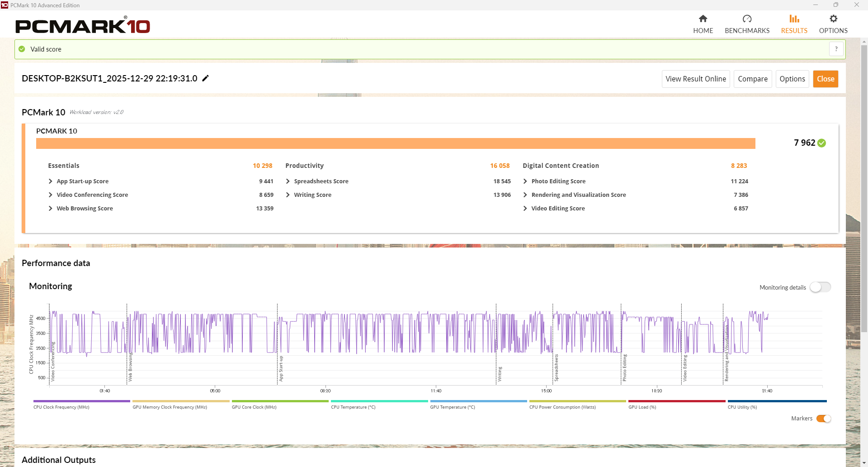The height and width of the screenshot is (467, 868).
Task: Enable the Monitoring details toggle
Action: (x=820, y=287)
